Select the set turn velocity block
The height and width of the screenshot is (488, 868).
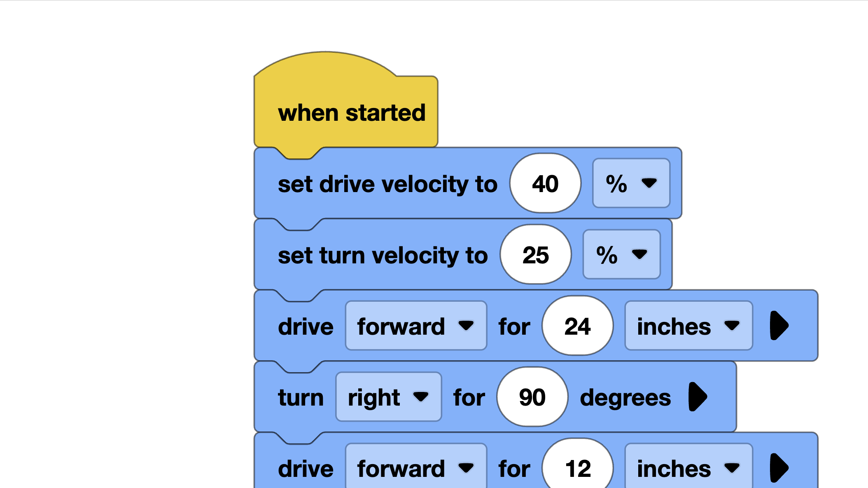click(x=382, y=256)
